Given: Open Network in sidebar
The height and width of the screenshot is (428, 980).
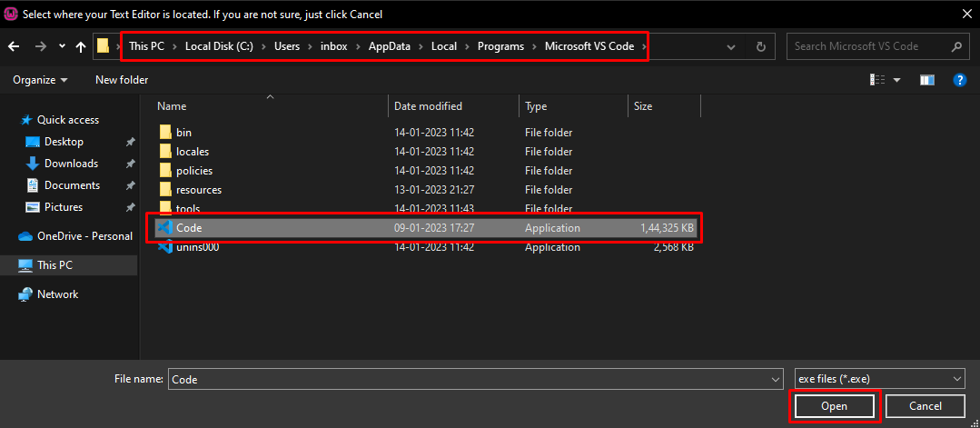Looking at the screenshot, I should tap(57, 294).
